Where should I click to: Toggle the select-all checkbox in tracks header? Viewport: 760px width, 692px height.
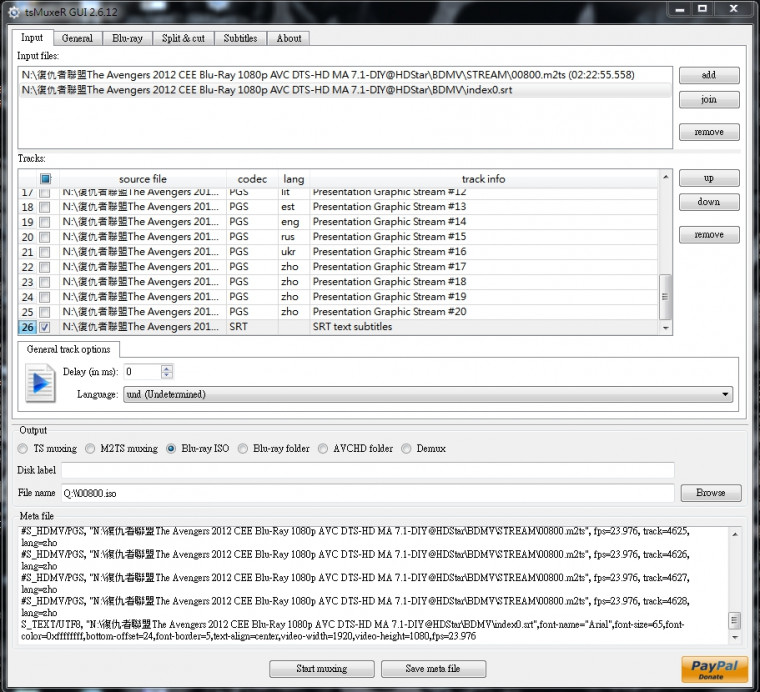[46, 179]
